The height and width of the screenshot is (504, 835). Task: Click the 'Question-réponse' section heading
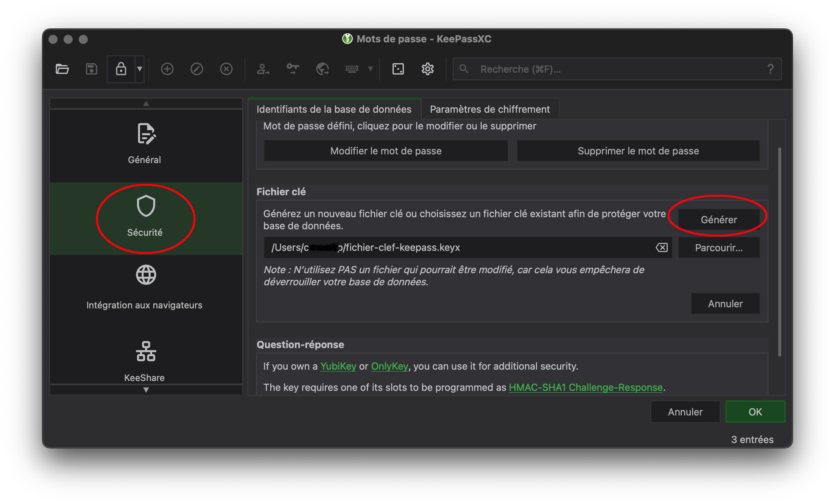(x=300, y=345)
